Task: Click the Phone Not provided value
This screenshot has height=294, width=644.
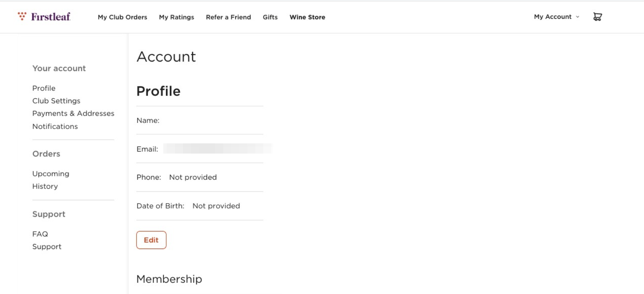Action: (193, 177)
